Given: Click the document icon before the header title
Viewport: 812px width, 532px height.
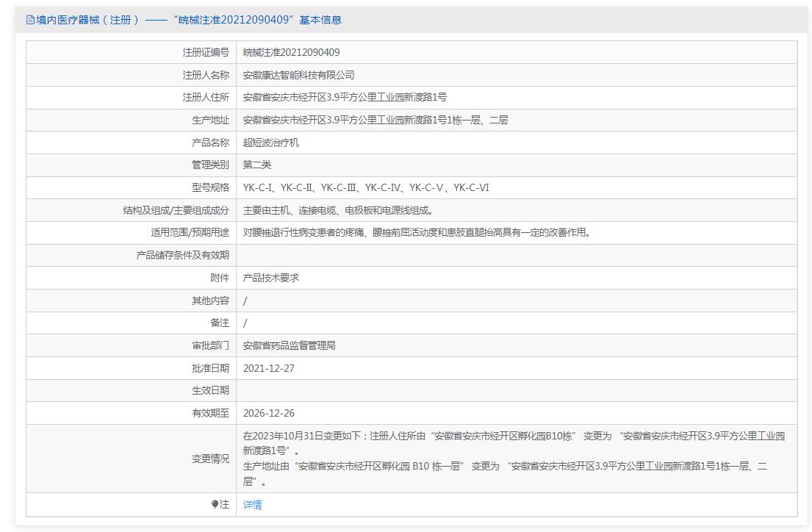Looking at the screenshot, I should click(x=31, y=20).
